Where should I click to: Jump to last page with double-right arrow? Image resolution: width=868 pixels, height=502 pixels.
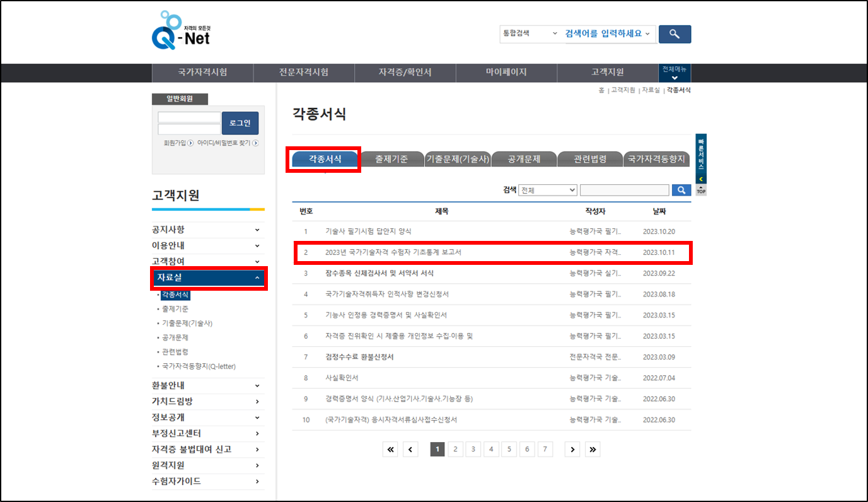592,449
